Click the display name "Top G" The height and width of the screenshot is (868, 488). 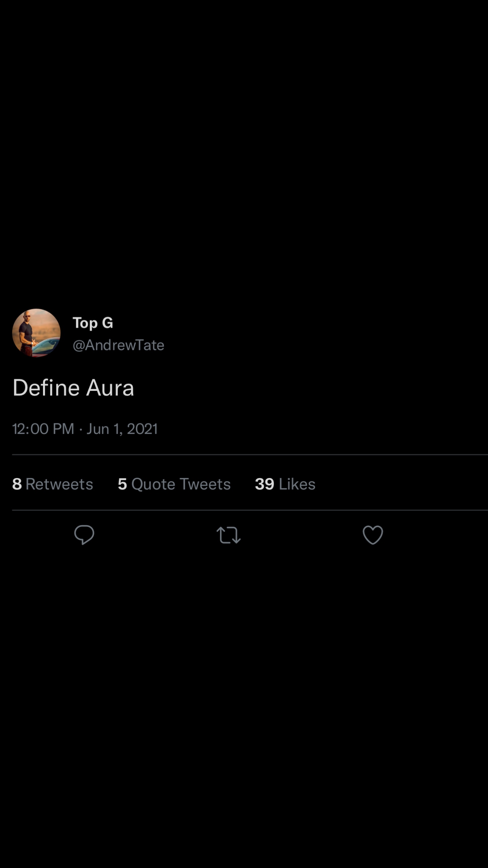point(93,323)
